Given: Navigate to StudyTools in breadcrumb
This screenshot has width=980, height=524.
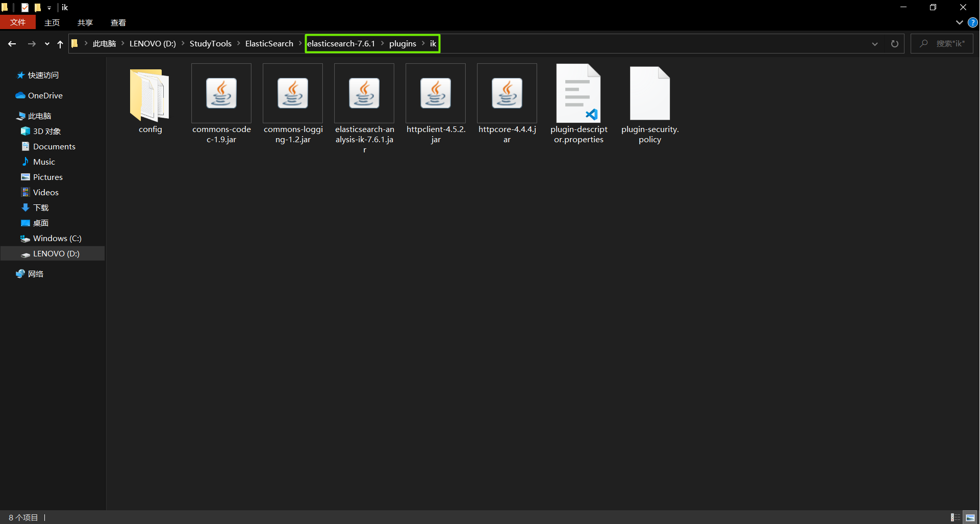Looking at the screenshot, I should point(211,44).
